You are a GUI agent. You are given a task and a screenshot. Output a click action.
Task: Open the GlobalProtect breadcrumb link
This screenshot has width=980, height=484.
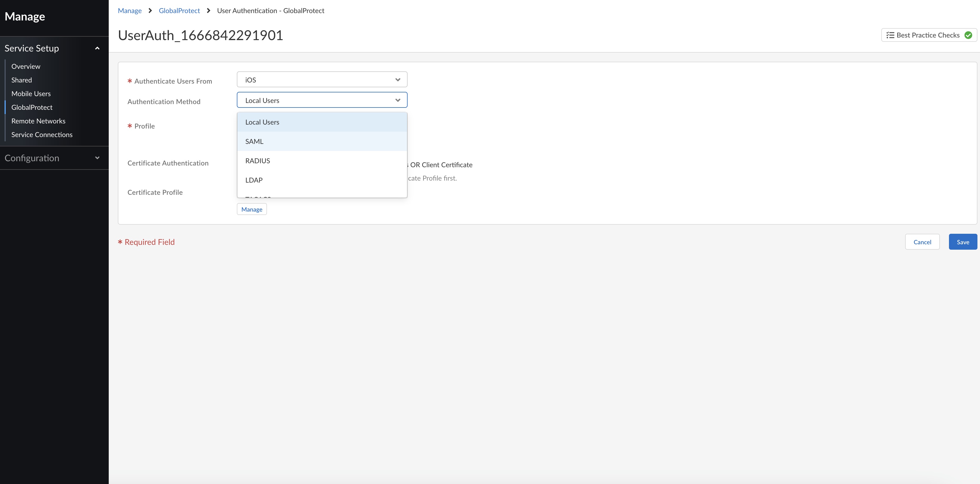(x=179, y=11)
